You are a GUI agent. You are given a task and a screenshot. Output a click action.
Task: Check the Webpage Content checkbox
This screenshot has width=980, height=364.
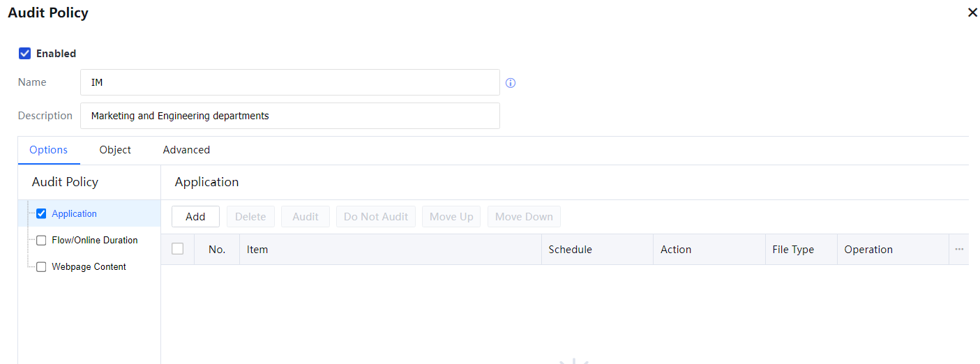click(41, 267)
